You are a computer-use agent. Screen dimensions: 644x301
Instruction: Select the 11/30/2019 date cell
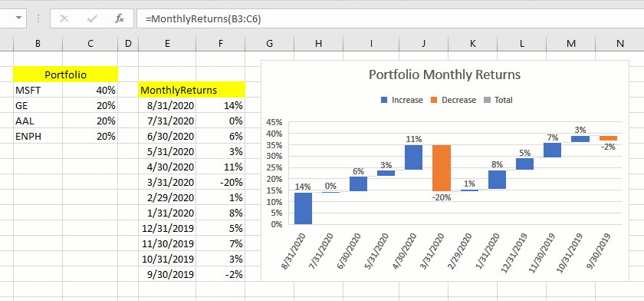[x=167, y=243]
